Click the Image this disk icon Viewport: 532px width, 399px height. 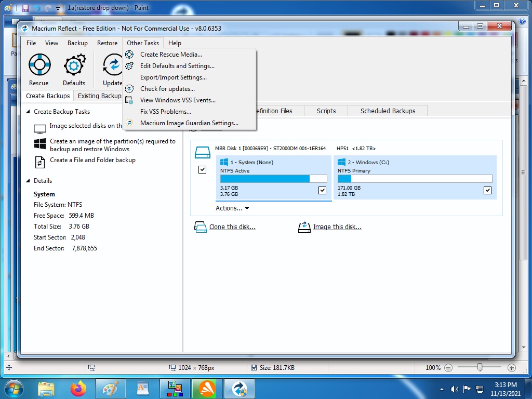(x=304, y=227)
